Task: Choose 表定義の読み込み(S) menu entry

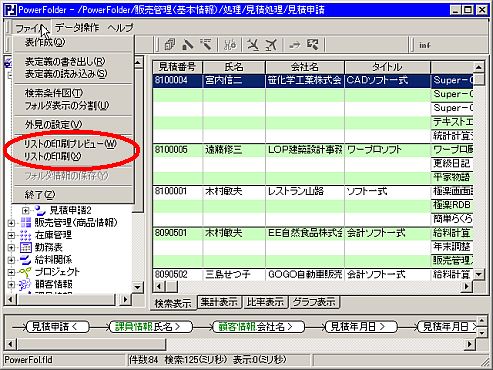Action: pos(73,74)
